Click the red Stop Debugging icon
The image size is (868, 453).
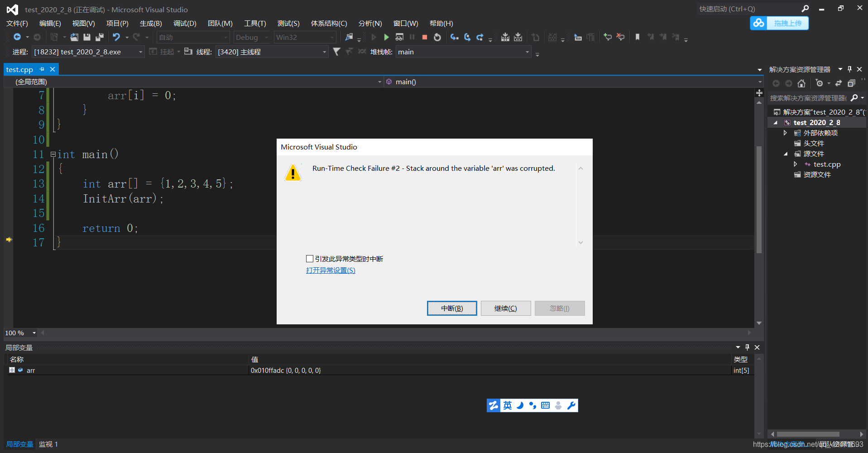click(x=425, y=37)
